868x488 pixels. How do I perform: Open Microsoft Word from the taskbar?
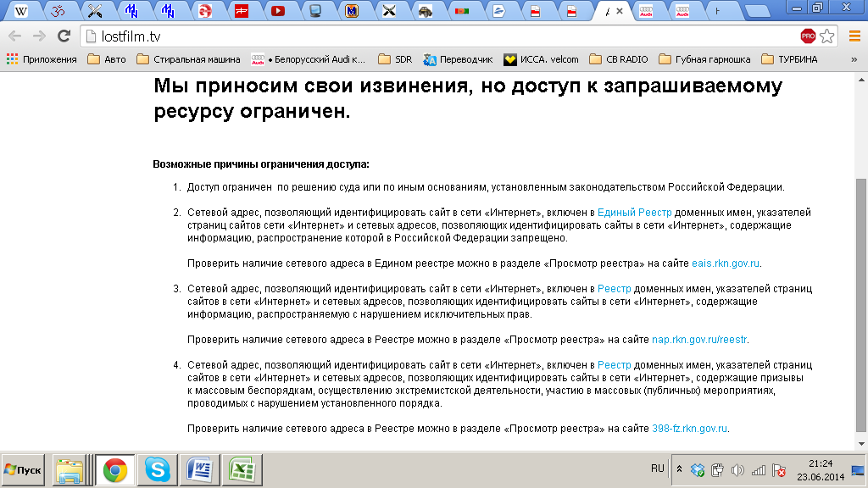click(199, 470)
